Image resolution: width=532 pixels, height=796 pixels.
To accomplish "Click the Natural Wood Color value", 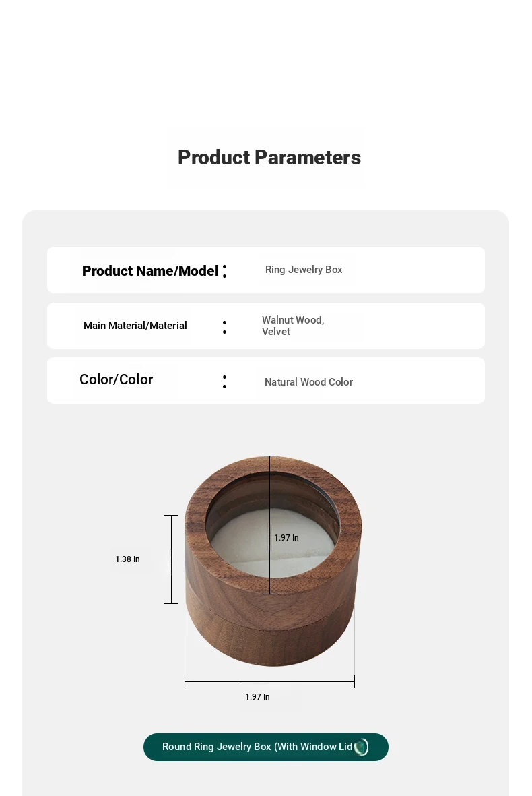I will 309,381.
